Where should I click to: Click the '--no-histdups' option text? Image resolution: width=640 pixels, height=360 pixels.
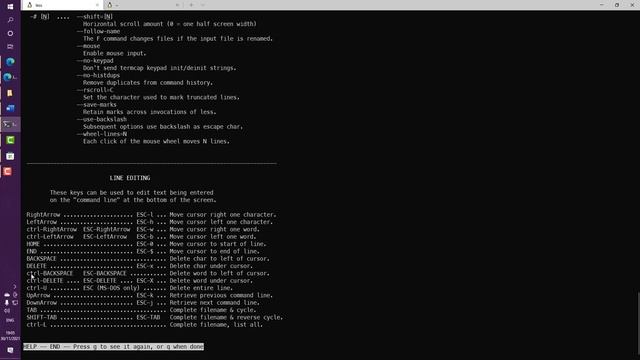click(x=98, y=76)
